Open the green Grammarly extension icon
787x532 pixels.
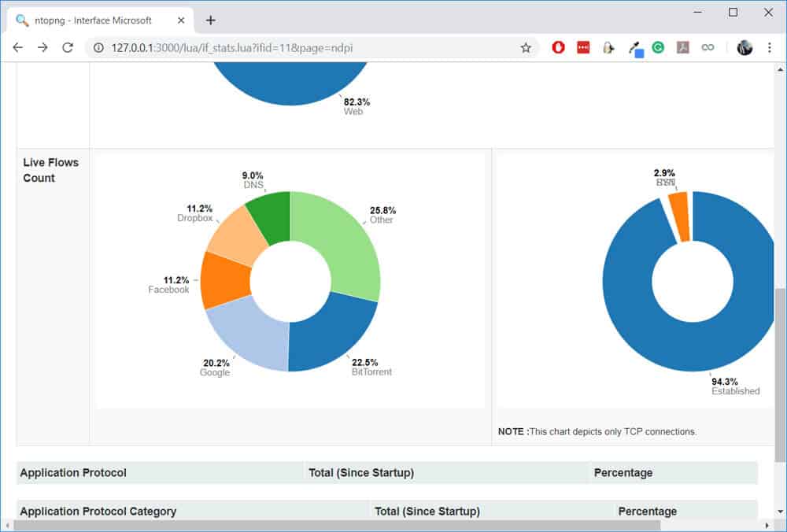click(x=658, y=48)
